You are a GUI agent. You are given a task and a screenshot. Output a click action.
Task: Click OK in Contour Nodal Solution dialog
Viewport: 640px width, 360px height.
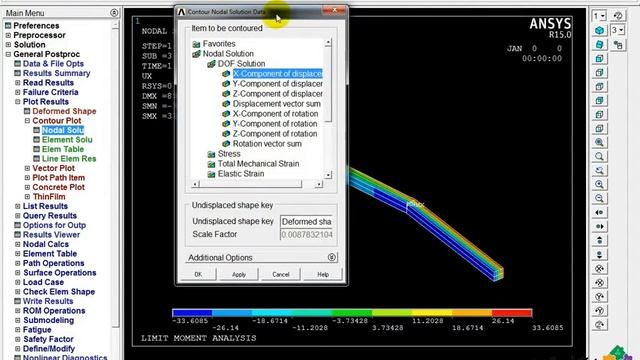(198, 274)
